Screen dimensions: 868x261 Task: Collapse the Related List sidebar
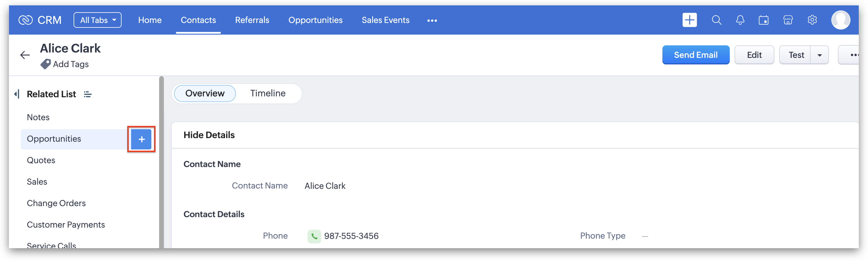(16, 94)
